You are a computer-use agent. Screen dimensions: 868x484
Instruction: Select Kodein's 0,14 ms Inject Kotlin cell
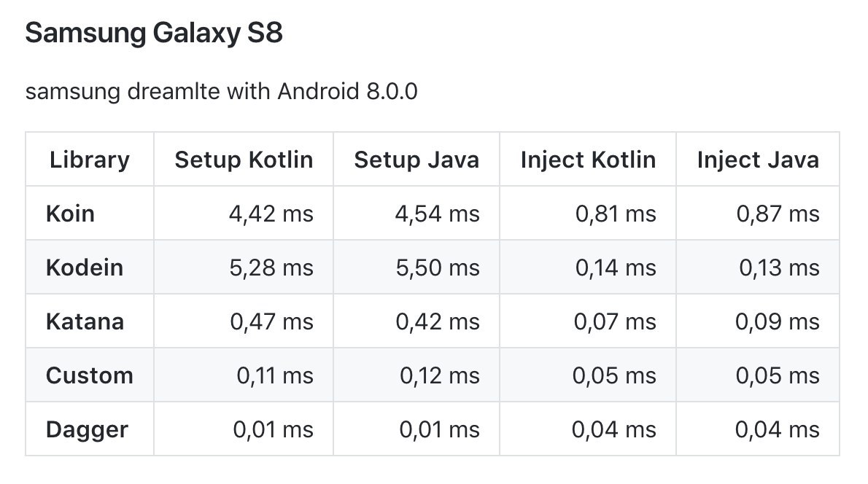pos(616,268)
